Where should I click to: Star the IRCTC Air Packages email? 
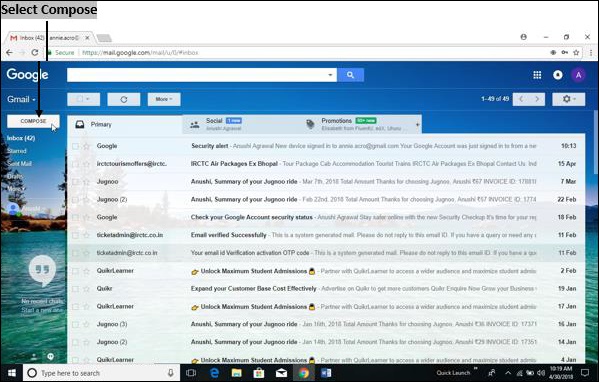(x=87, y=164)
